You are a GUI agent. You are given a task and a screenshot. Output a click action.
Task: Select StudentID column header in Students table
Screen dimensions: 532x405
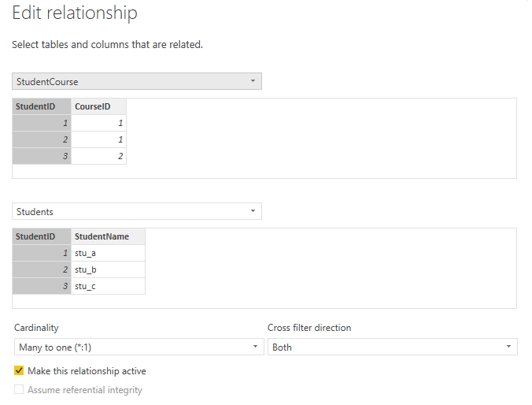click(x=42, y=236)
